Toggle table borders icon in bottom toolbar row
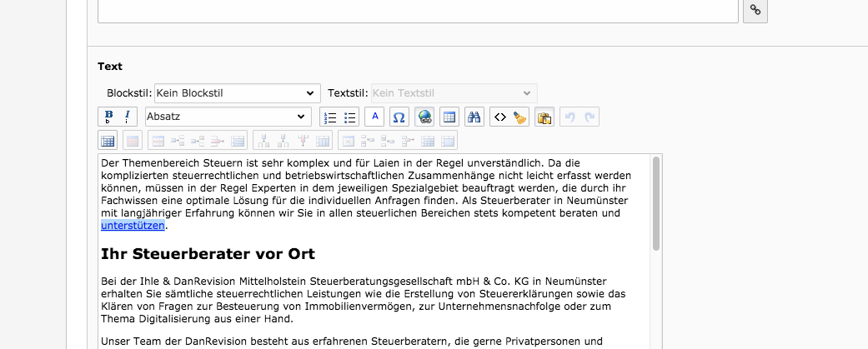 (x=108, y=141)
